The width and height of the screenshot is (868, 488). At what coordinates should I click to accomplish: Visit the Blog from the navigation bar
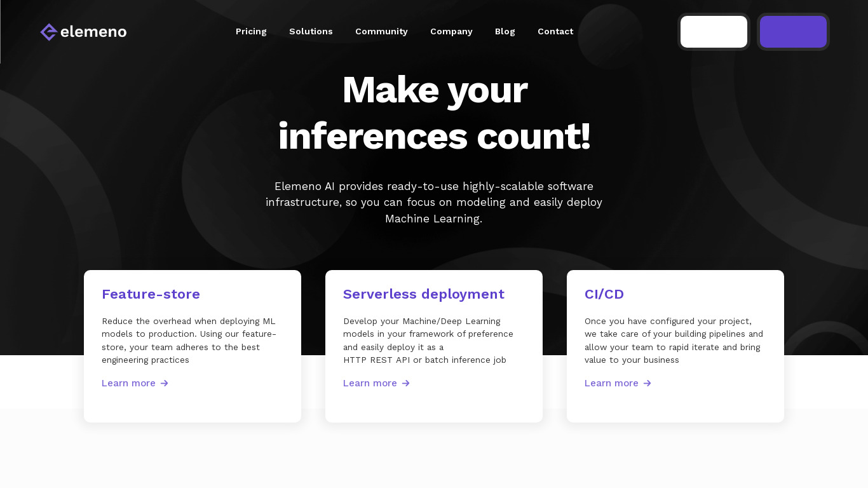tap(505, 32)
